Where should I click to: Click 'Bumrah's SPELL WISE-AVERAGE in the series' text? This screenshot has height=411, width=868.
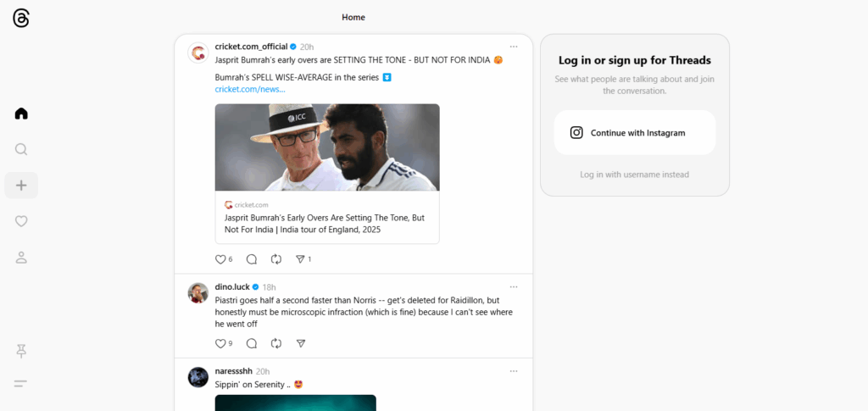[x=298, y=77]
